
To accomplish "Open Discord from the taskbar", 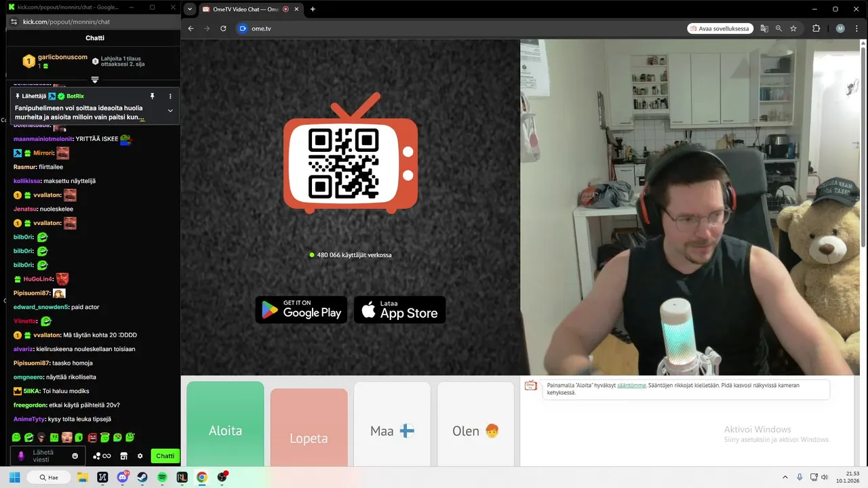I will (123, 477).
